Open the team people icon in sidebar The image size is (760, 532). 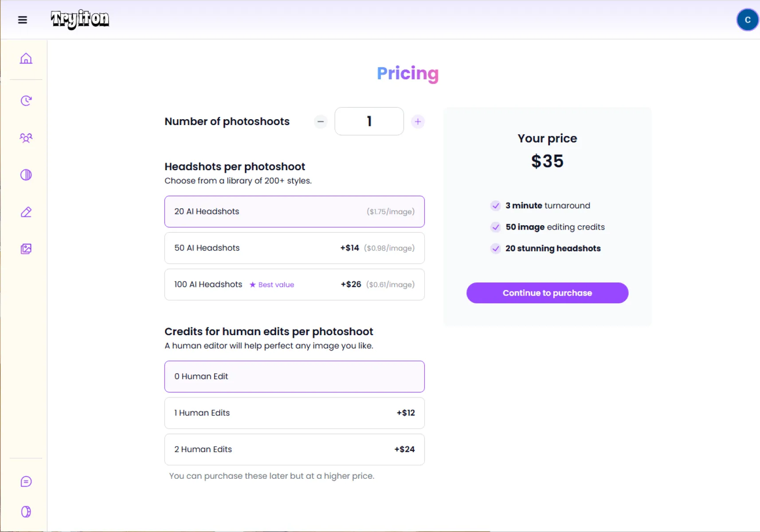click(26, 138)
